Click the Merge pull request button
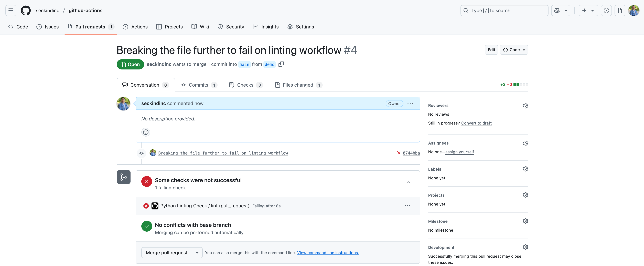 pos(167,253)
